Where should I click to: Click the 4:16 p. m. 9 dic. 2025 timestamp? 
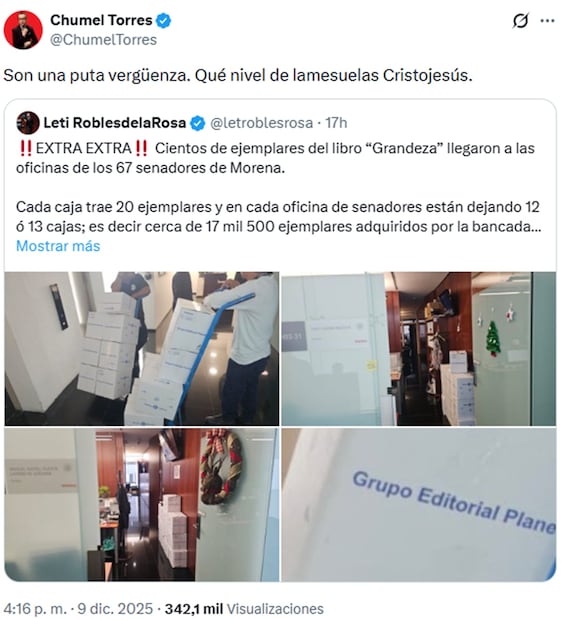coord(78,609)
